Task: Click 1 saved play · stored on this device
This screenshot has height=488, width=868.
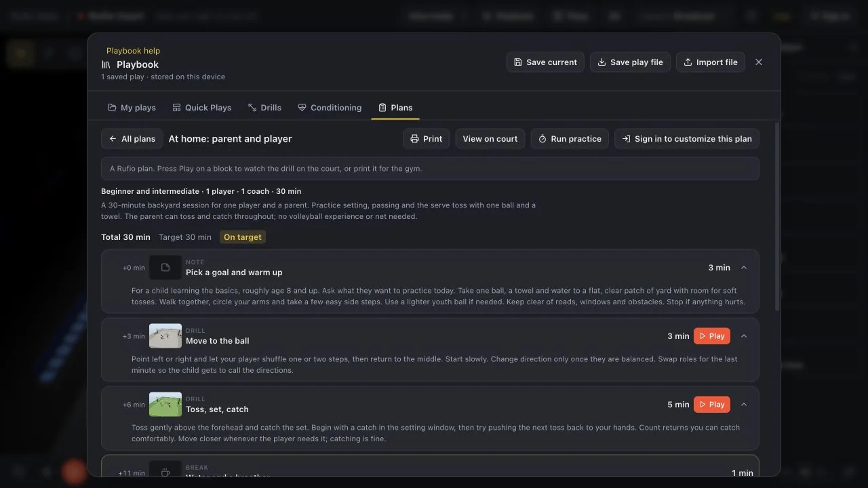Action: tap(163, 77)
